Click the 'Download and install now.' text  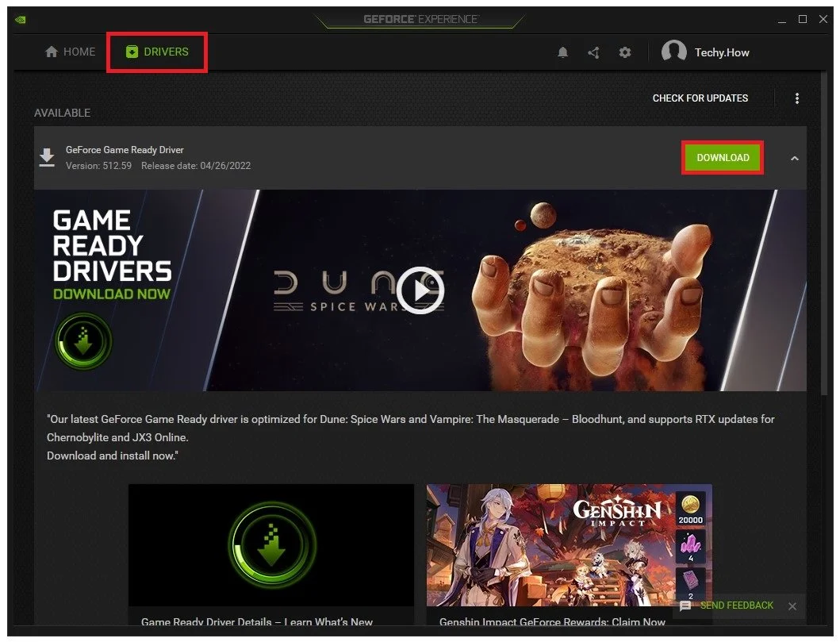click(x=113, y=456)
